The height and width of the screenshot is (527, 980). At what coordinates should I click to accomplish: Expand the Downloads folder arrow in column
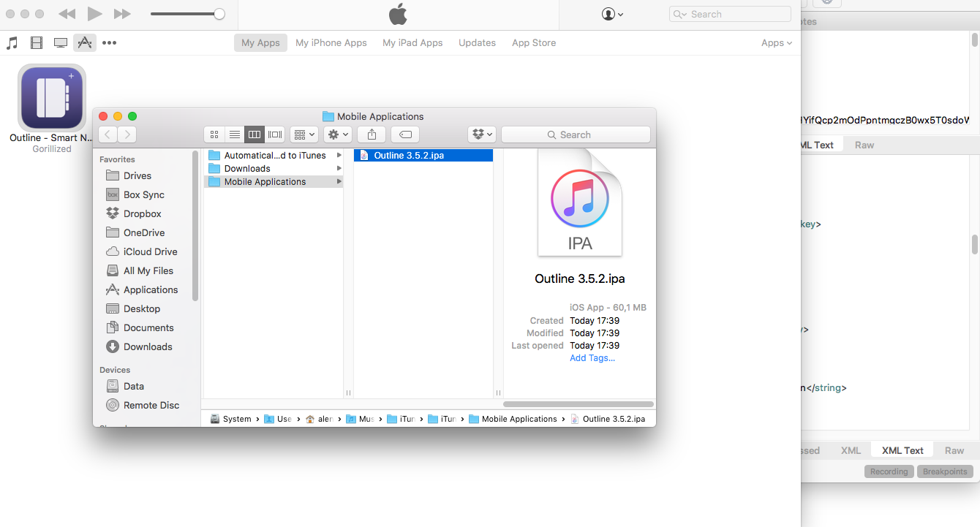[339, 168]
